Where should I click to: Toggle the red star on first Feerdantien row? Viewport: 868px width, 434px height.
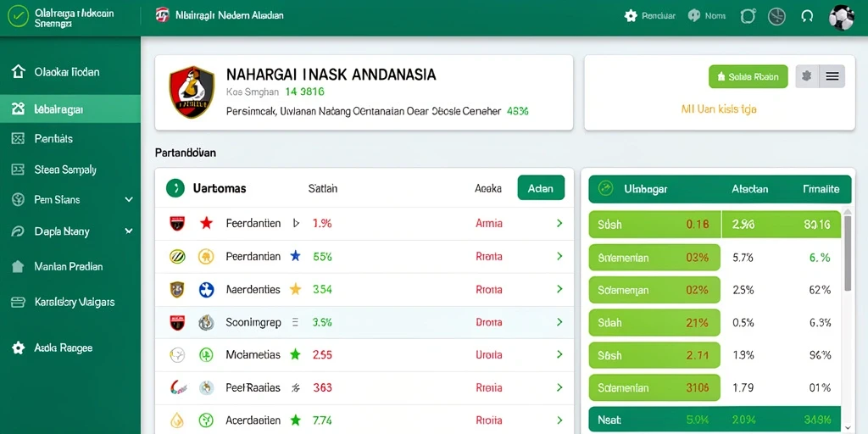pos(207,224)
